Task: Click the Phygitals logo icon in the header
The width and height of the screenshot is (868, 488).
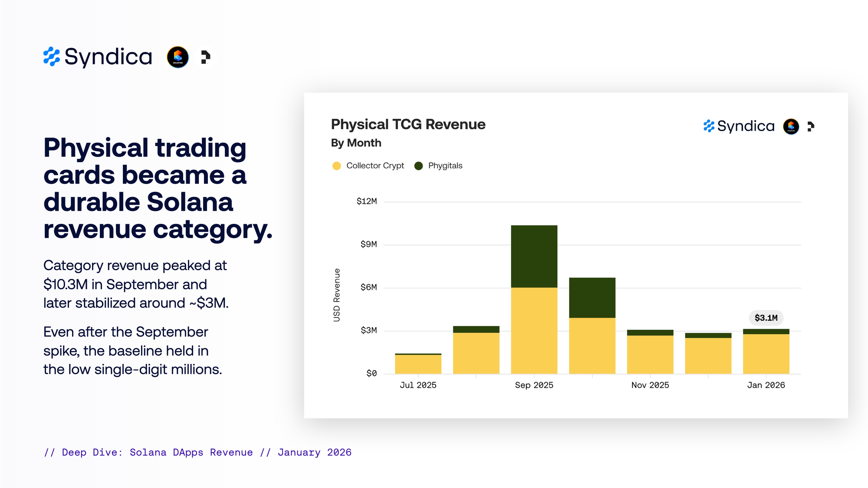Action: pos(206,57)
